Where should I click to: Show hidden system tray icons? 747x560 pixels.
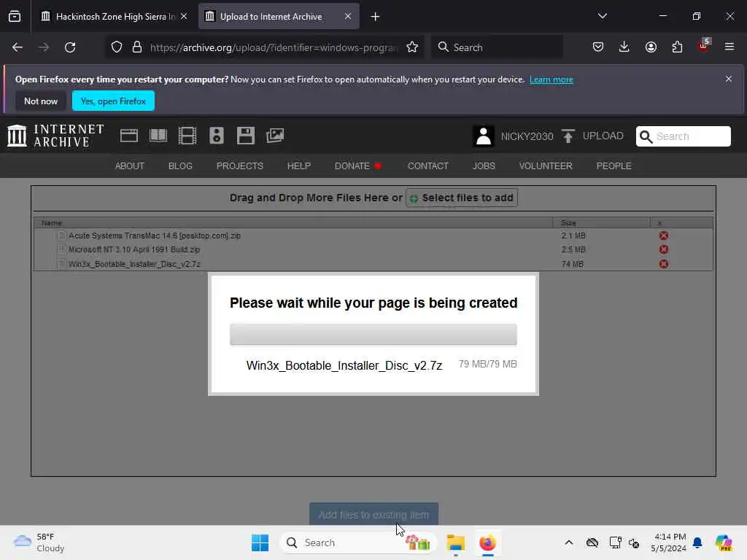(x=569, y=542)
